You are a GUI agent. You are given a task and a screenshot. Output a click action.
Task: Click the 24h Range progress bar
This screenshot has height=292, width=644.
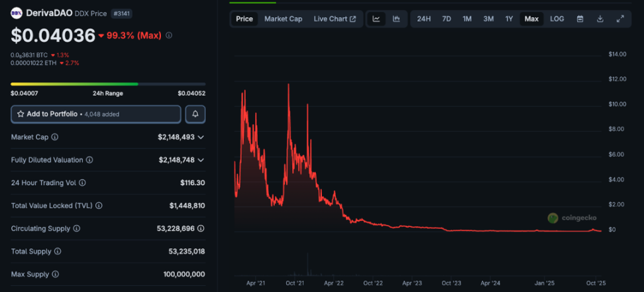(x=108, y=84)
